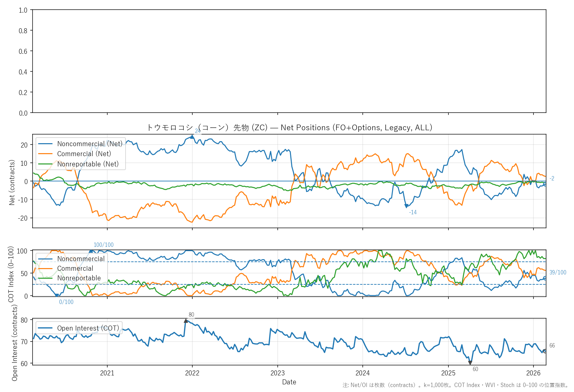Click the 2025 tick label on the Date axis

[x=448, y=373]
